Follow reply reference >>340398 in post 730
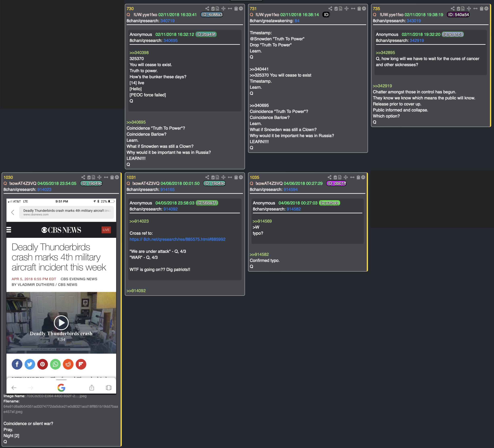This screenshot has width=494, height=448. [x=139, y=53]
